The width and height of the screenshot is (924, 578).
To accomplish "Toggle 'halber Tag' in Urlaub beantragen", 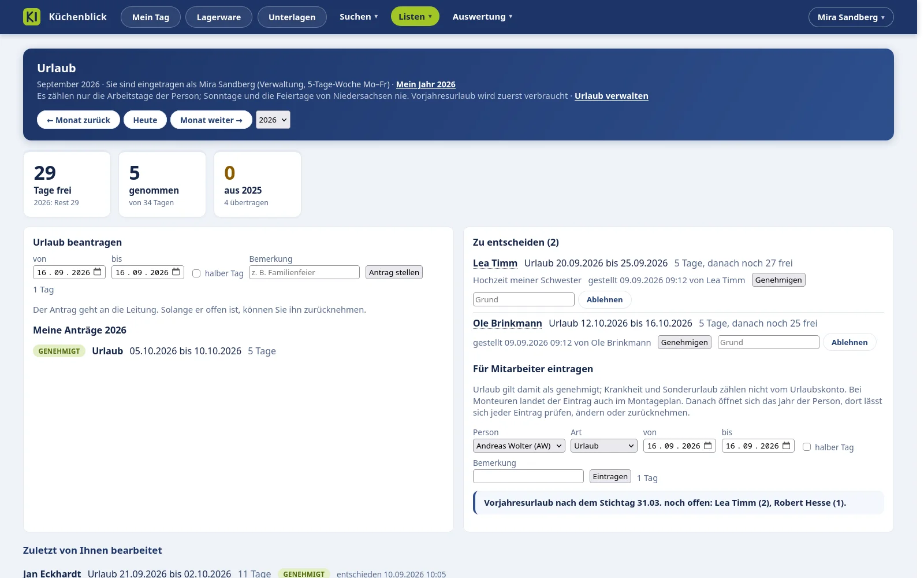I will coord(196,273).
